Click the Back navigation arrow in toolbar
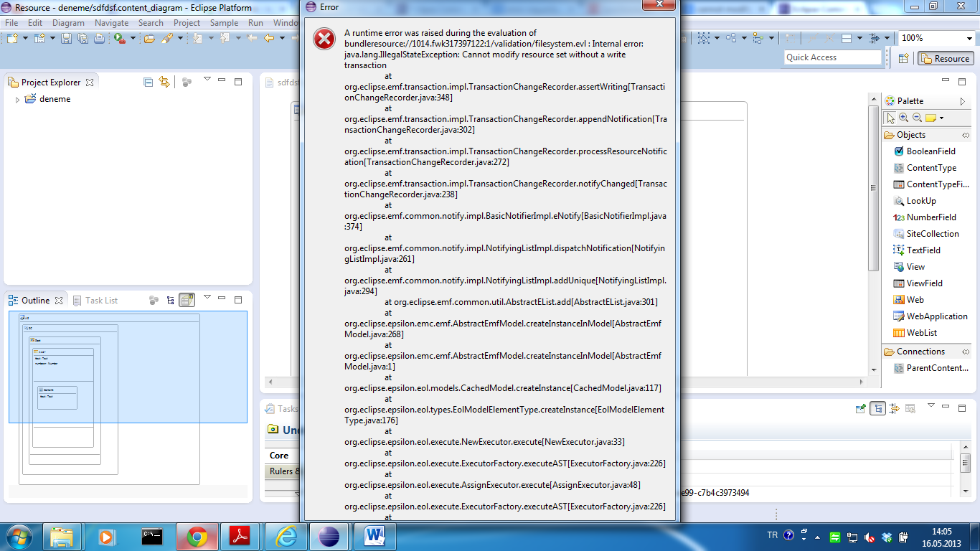Screen dimensions: 980x551 (270, 38)
